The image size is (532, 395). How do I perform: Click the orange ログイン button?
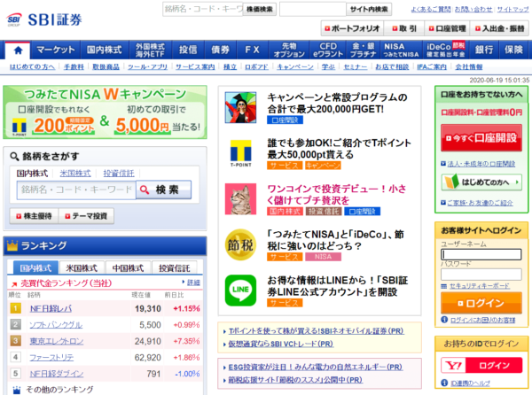tap(480, 304)
